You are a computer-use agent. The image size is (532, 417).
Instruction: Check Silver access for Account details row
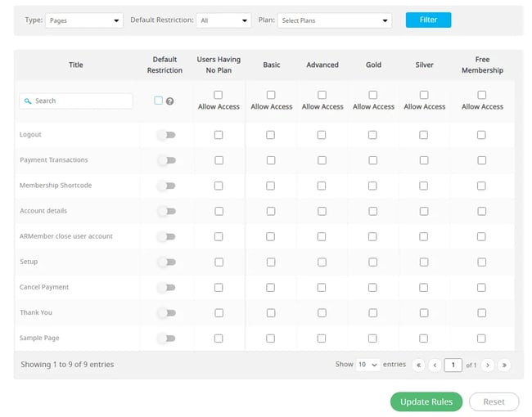tap(424, 211)
